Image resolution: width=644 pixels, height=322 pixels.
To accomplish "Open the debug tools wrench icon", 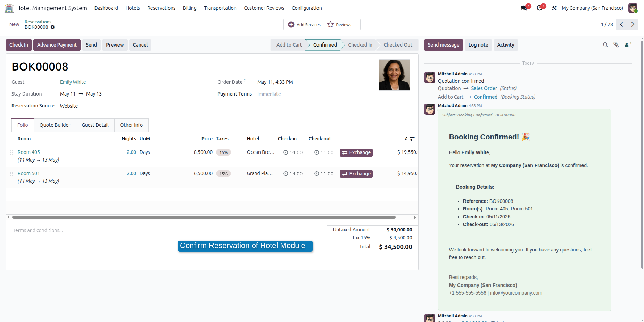I will coord(554,8).
